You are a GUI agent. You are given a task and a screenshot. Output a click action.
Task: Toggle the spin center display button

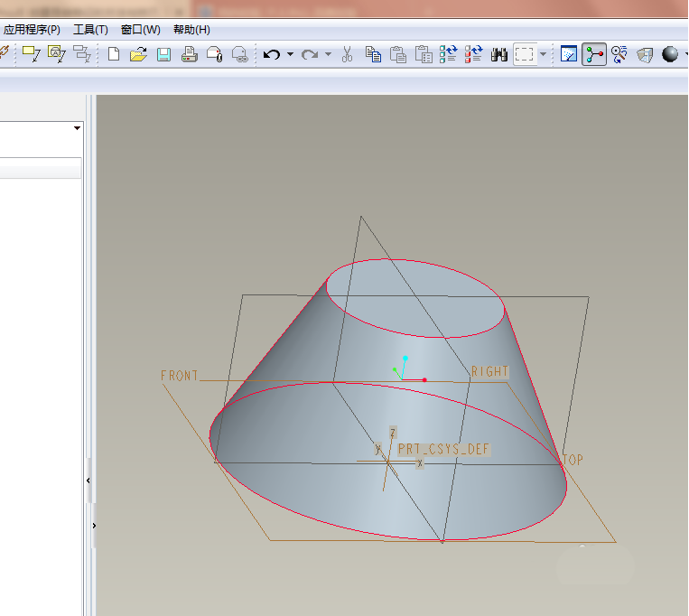[x=593, y=54]
